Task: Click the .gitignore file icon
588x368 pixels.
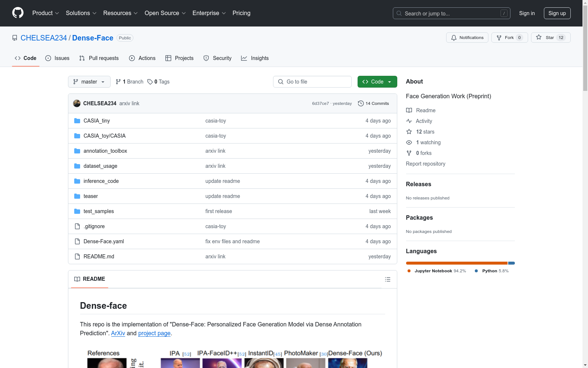Action: click(77, 226)
